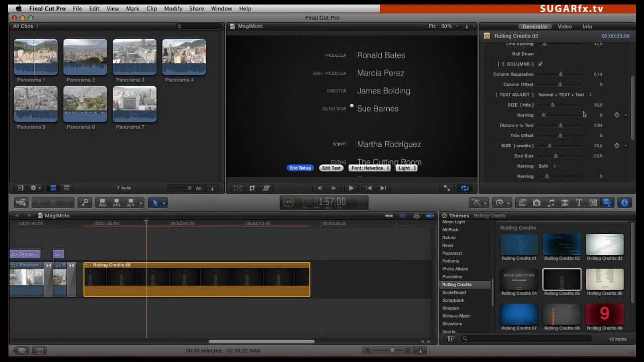Screen dimensions: 644x362
Task: Adjust the Size Bias slider
Action: click(x=556, y=156)
